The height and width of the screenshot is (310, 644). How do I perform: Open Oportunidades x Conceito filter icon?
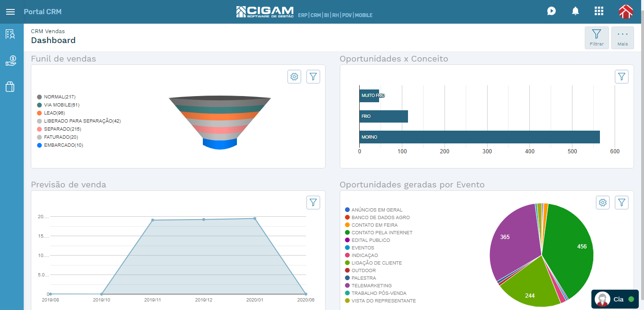coord(622,77)
